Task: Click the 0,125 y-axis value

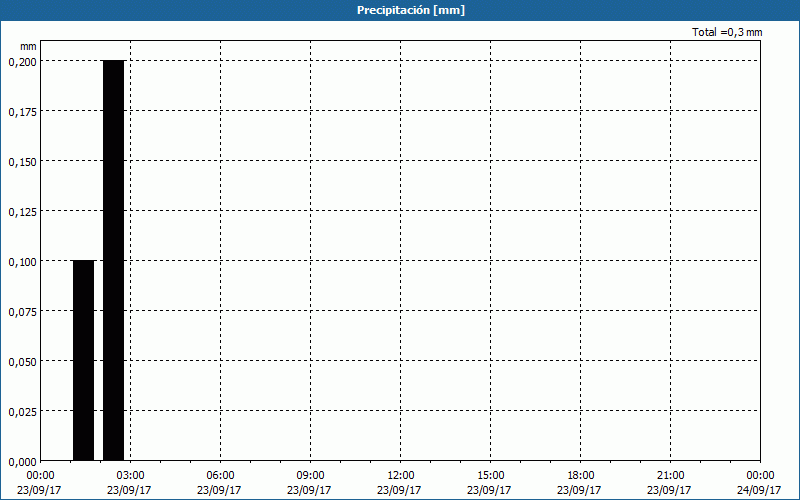Action: coord(22,212)
